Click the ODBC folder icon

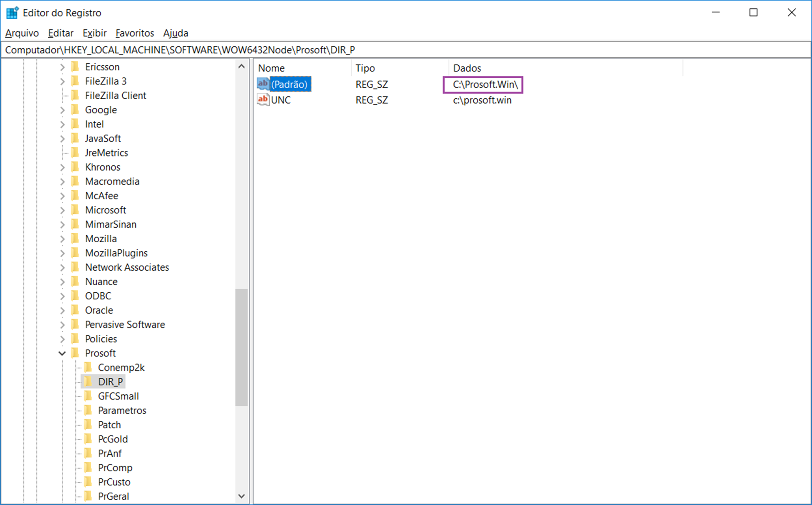pos(75,296)
